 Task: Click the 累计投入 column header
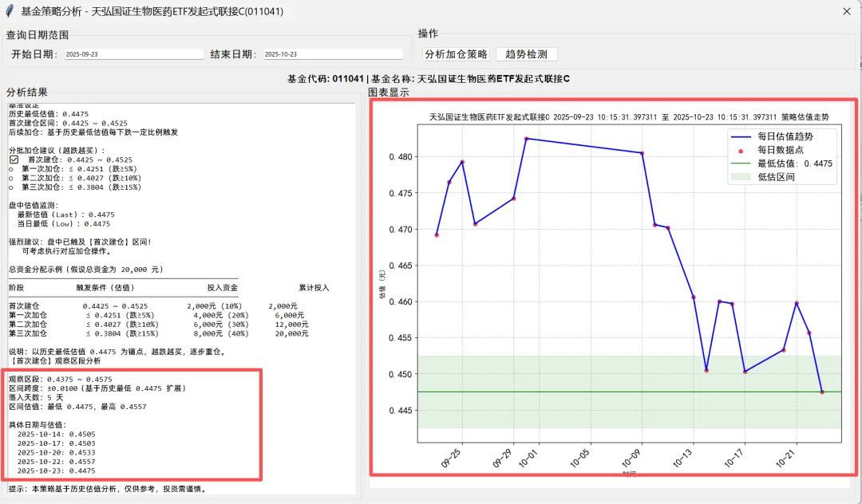(314, 288)
